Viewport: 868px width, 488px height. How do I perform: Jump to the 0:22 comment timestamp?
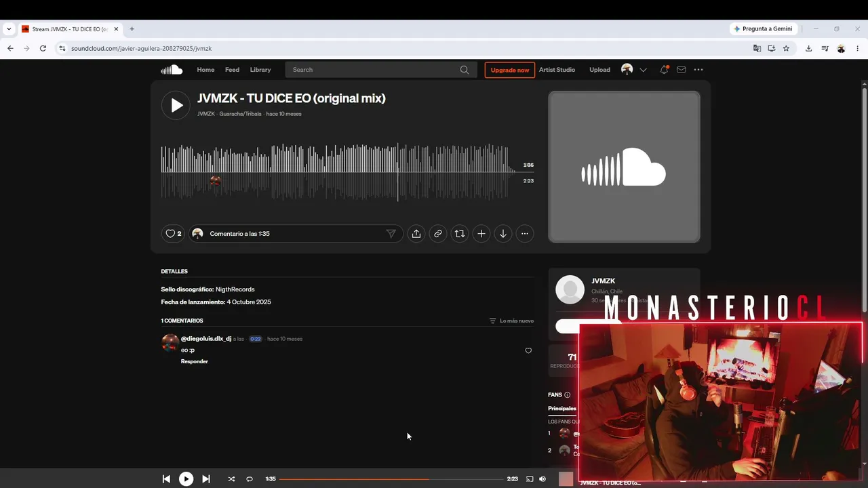(x=256, y=339)
